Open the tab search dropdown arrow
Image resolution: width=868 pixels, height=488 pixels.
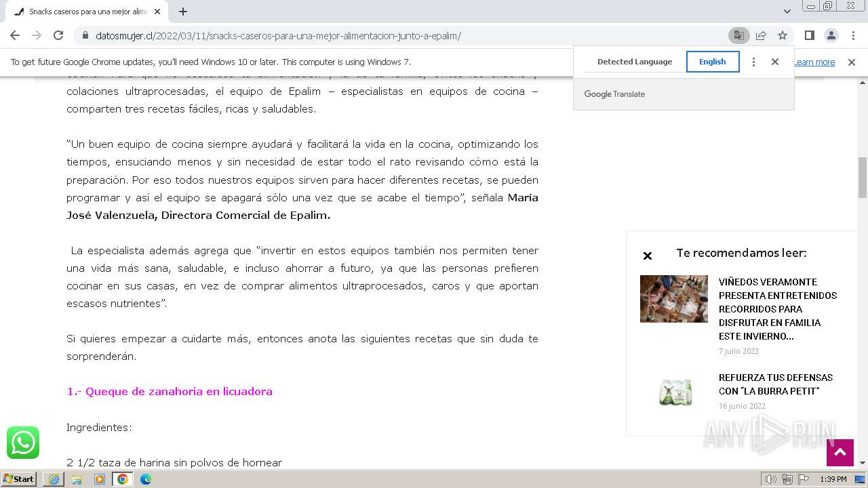point(787,12)
